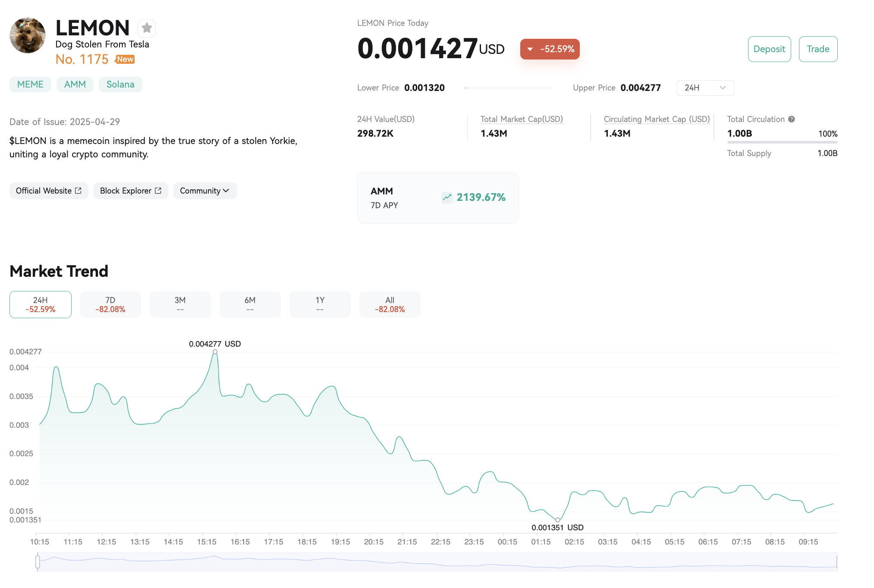Click the 2139.67% APY value
The image size is (874, 588).
point(481,197)
